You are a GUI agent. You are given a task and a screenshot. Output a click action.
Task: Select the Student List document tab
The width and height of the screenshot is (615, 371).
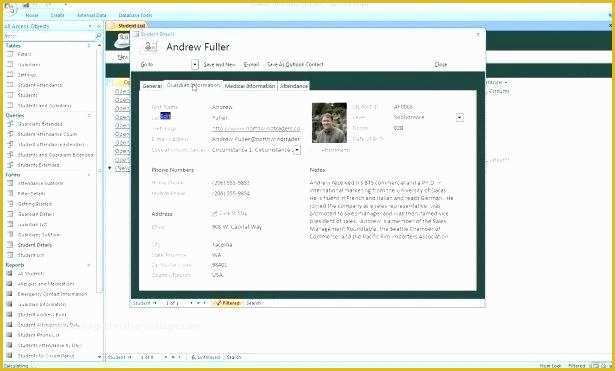128,25
